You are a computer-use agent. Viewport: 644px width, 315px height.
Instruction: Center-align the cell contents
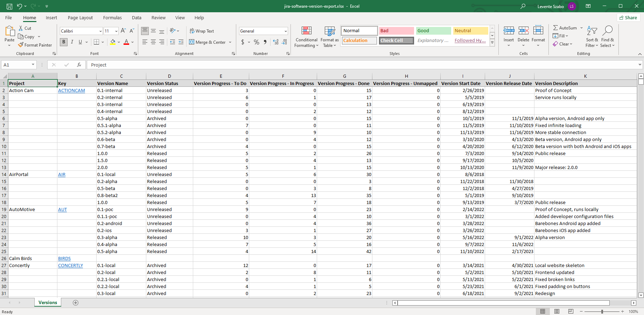click(153, 42)
